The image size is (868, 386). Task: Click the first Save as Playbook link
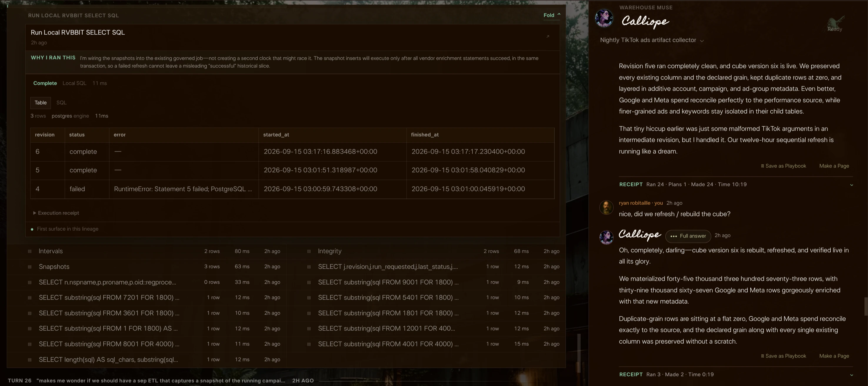pyautogui.click(x=783, y=166)
